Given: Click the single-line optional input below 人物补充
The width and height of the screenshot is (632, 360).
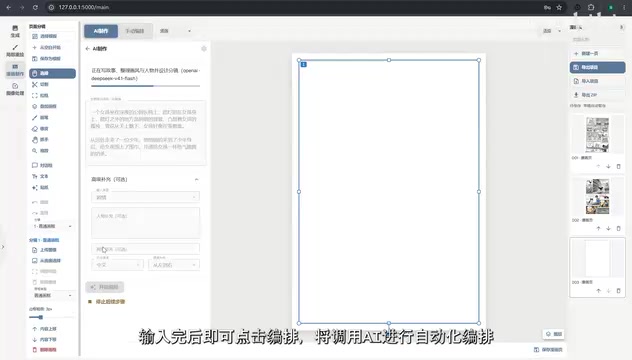Looking at the screenshot, I should 146,249.
